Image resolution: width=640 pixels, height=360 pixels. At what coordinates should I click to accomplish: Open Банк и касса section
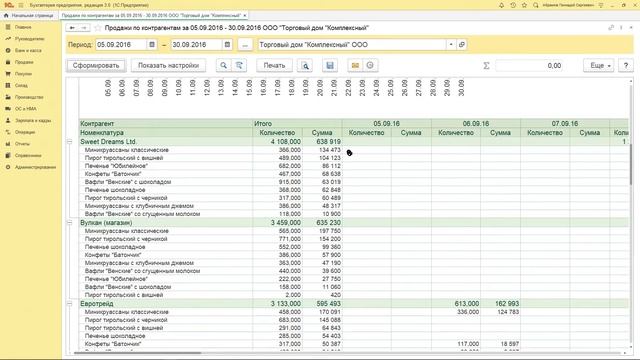[28, 50]
